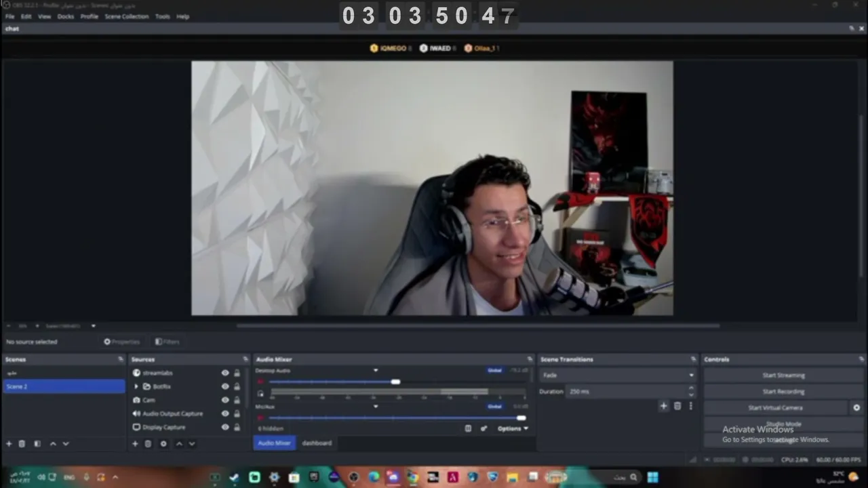Open virtual camera settings gear
The width and height of the screenshot is (868, 488).
point(856,408)
